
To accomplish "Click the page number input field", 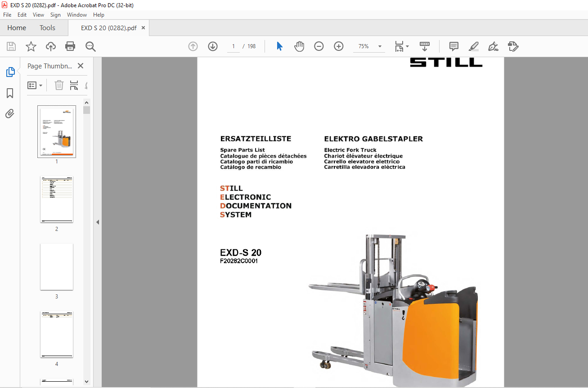I will pos(233,46).
